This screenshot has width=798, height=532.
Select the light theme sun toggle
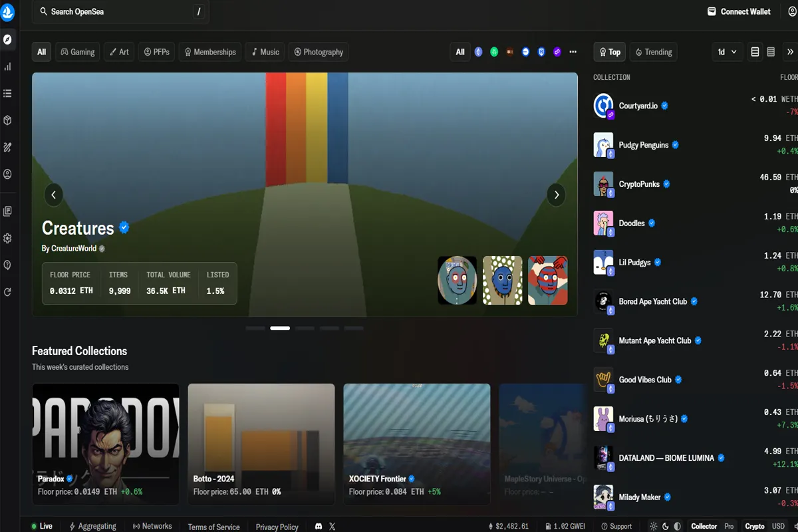pyautogui.click(x=653, y=526)
